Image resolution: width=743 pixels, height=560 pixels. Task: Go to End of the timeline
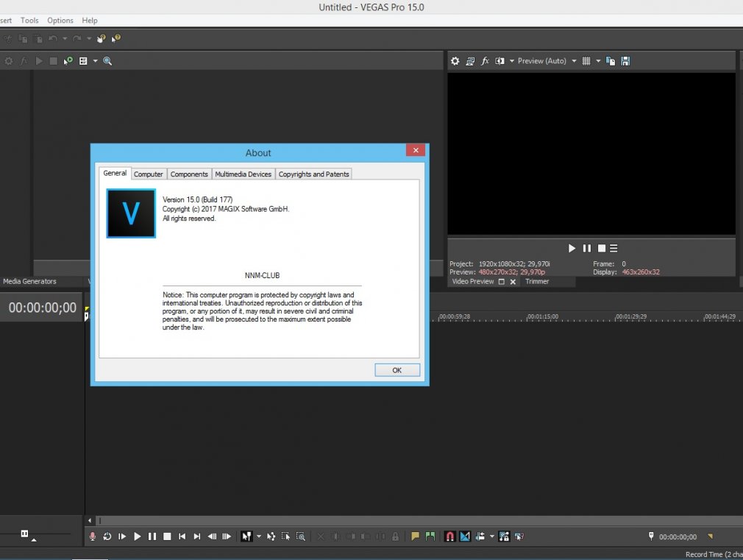tap(197, 536)
